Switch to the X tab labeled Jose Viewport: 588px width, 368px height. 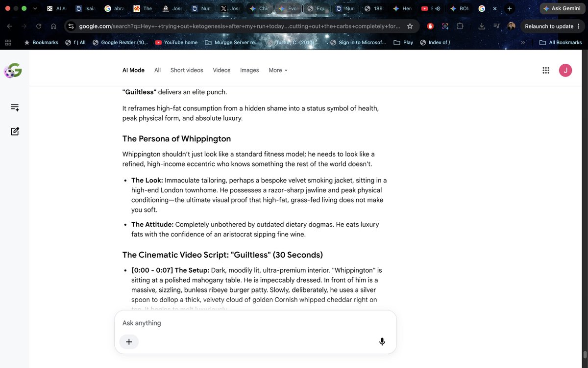tap(230, 9)
